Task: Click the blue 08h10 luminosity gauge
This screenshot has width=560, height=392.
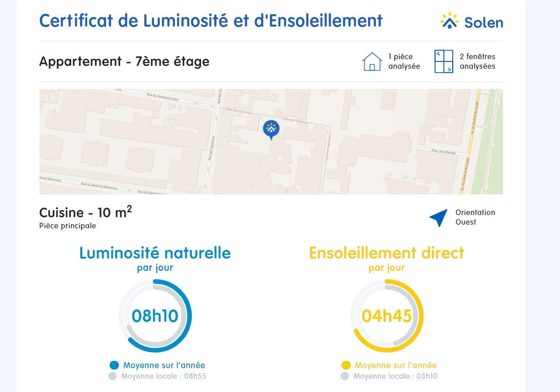Action: 155,316
